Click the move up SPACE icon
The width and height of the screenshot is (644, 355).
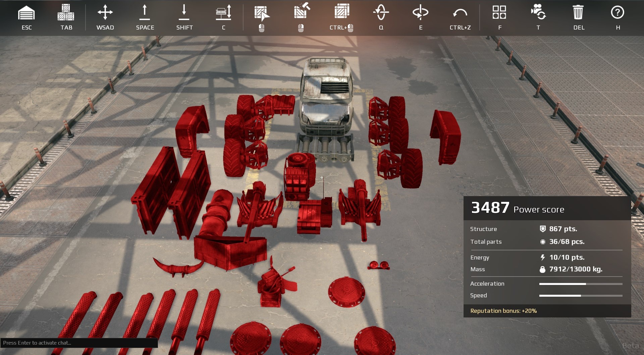tap(145, 13)
